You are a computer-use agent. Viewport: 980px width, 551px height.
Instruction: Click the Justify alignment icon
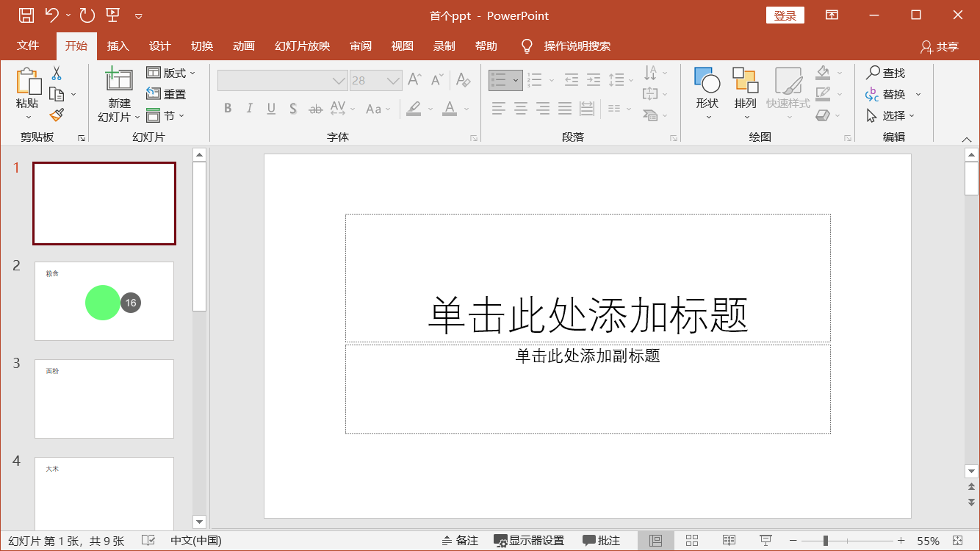(565, 109)
